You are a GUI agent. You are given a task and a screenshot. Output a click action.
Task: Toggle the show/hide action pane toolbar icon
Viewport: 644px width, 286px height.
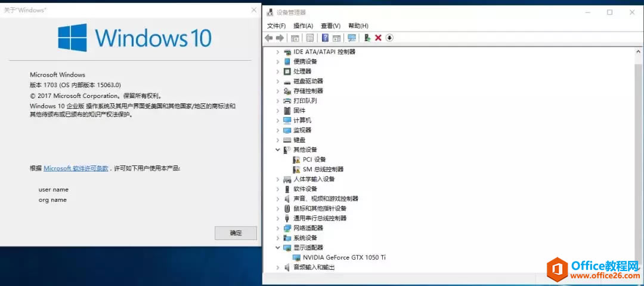[336, 38]
